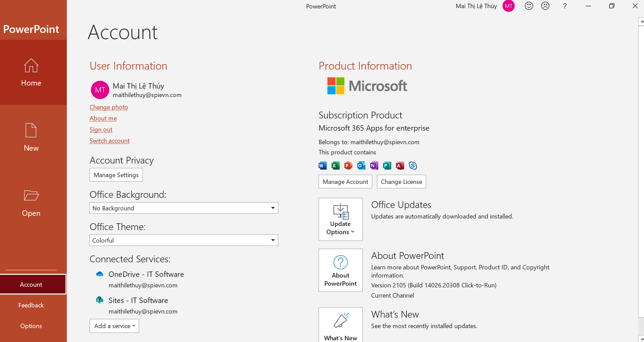Click the Office Updates heading

point(401,205)
